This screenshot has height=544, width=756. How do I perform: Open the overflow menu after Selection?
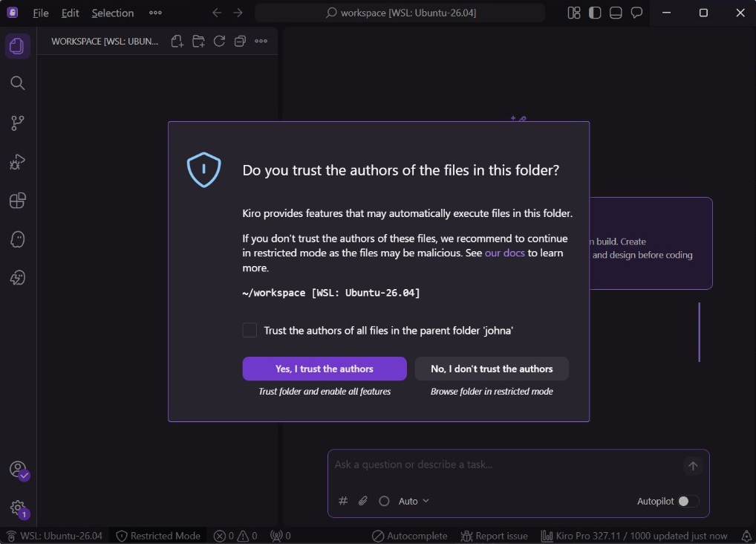155,13
